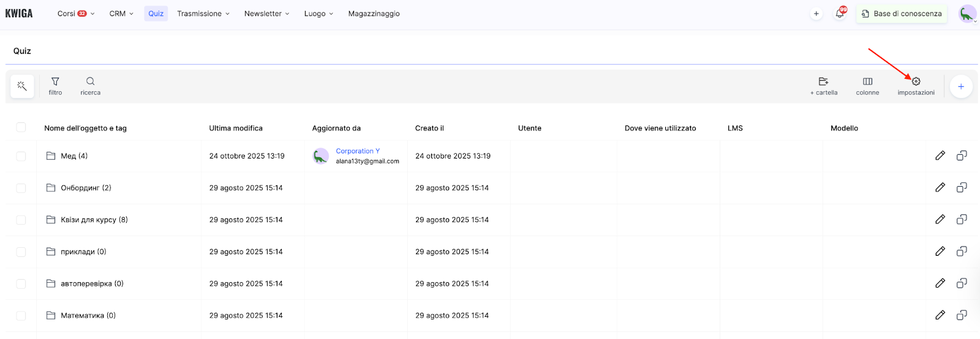Add a new cartella folder

point(823,86)
